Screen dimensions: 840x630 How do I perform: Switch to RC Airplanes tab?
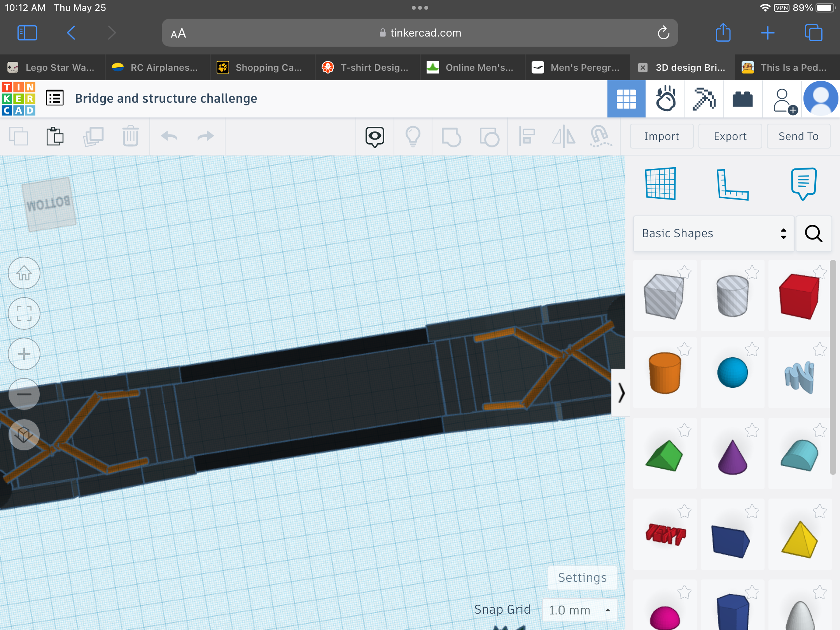(x=157, y=67)
